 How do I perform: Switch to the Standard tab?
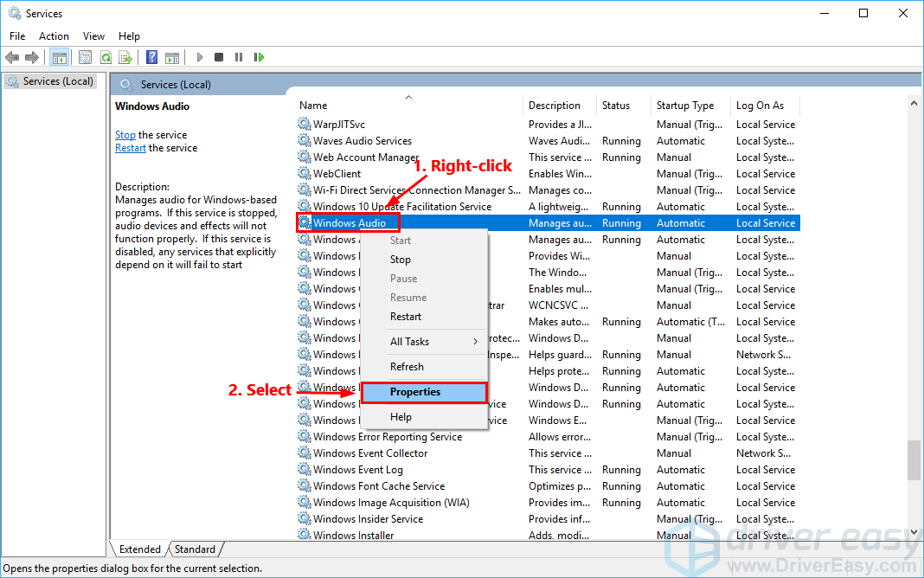click(196, 549)
